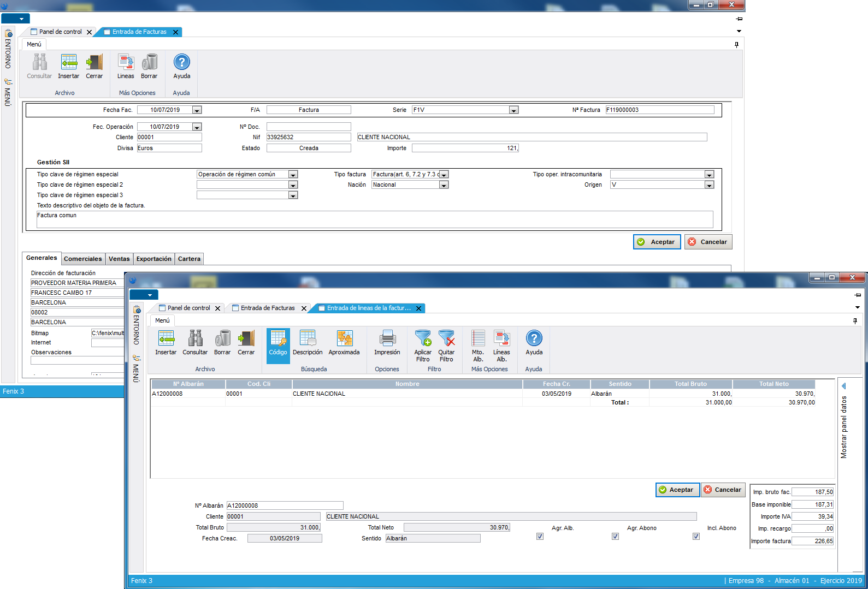Click Quitar Filtro icon

446,339
